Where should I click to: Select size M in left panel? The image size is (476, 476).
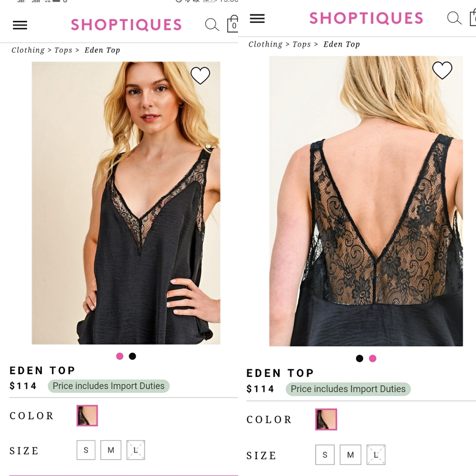click(x=111, y=450)
